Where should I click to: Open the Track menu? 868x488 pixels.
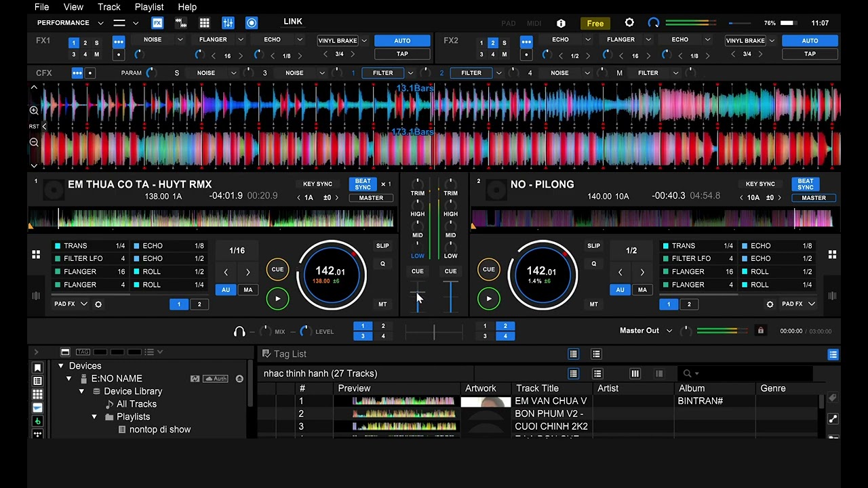pyautogui.click(x=109, y=7)
